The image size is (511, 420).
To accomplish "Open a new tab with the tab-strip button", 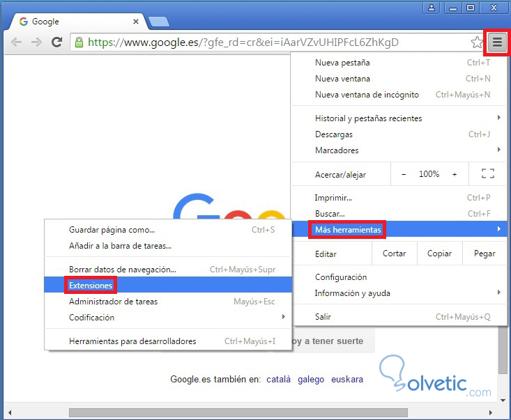I will coord(159,22).
